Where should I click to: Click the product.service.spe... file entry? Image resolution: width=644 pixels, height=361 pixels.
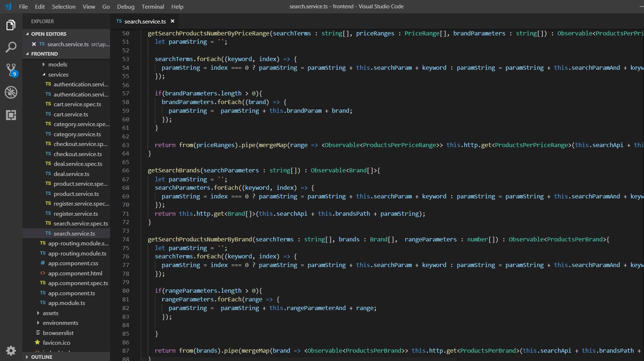(80, 184)
